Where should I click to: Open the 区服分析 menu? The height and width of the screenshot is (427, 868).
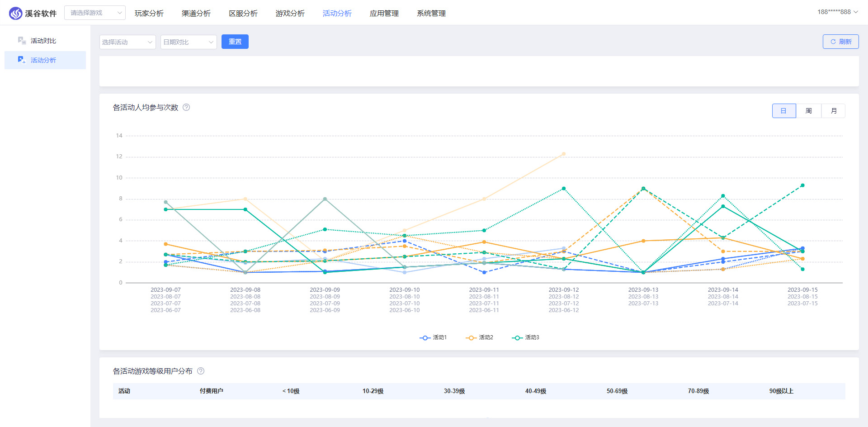click(243, 14)
